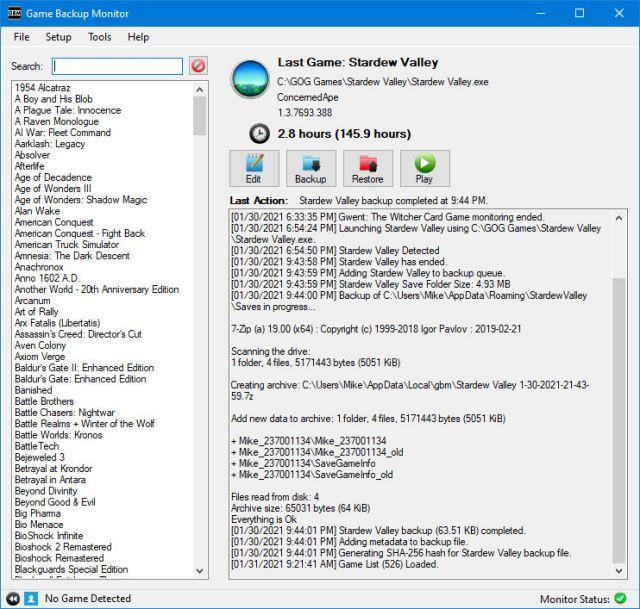Click the rewind icon in the status bar

12,598
